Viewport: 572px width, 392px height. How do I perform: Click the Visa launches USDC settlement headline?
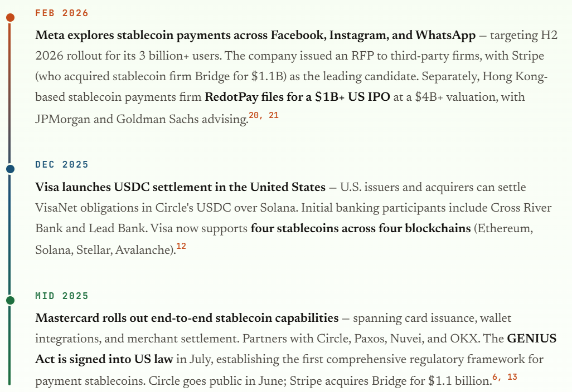180,187
